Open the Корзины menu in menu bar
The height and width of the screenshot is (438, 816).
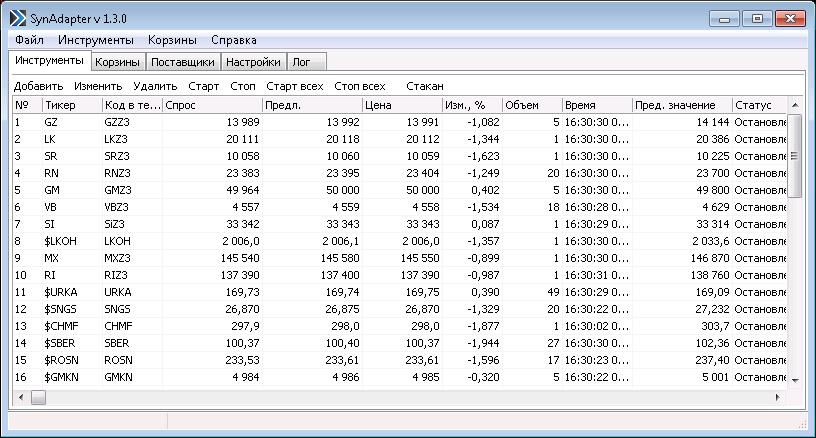coord(172,40)
